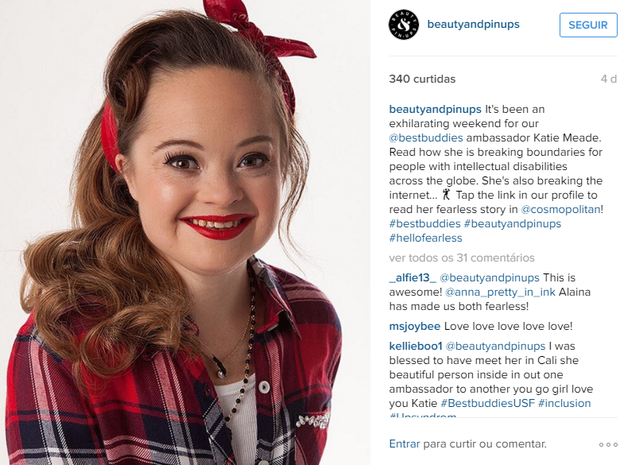Select the #BestbuddiesUSF hashtag
Viewport: 620px width, 465px height.
(x=488, y=403)
